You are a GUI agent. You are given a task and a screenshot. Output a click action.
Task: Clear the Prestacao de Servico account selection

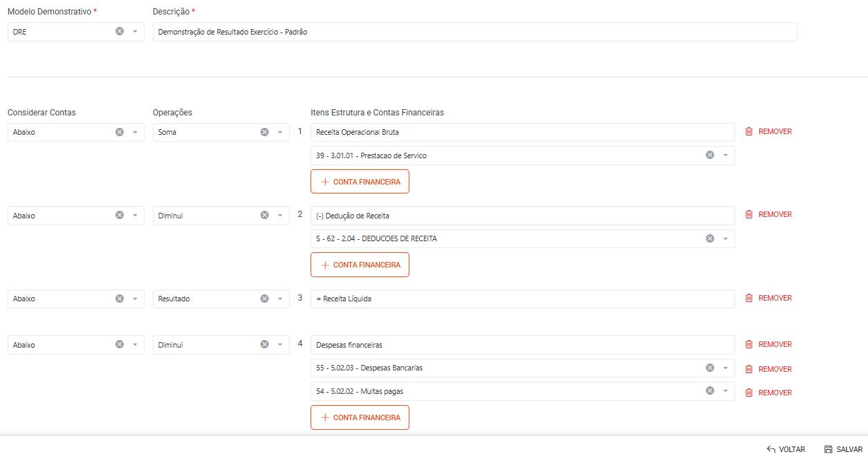point(710,156)
